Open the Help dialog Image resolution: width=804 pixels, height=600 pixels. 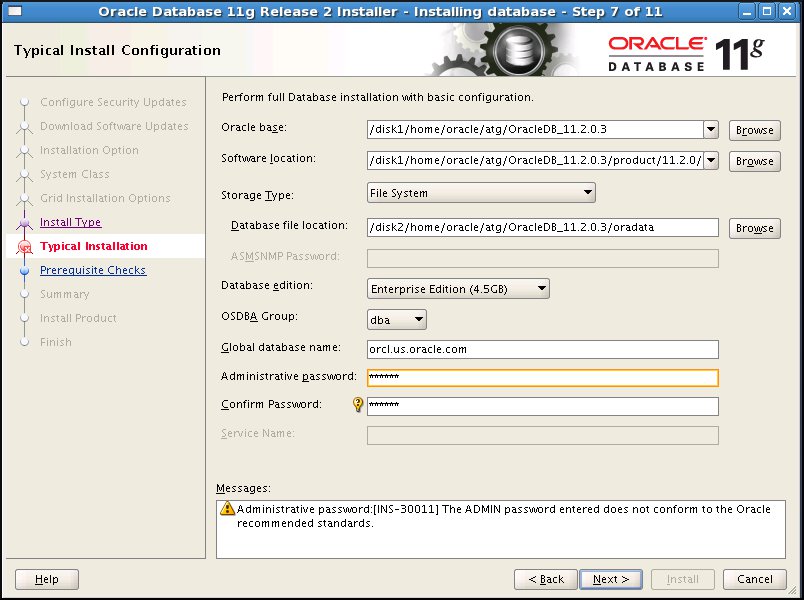46,579
